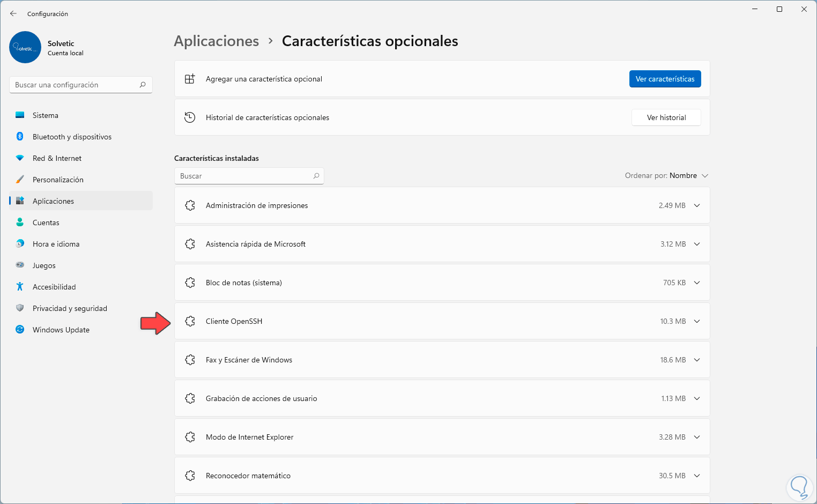817x504 pixels.
Task: Click the search magnifier in Buscar una configuración
Action: [143, 85]
